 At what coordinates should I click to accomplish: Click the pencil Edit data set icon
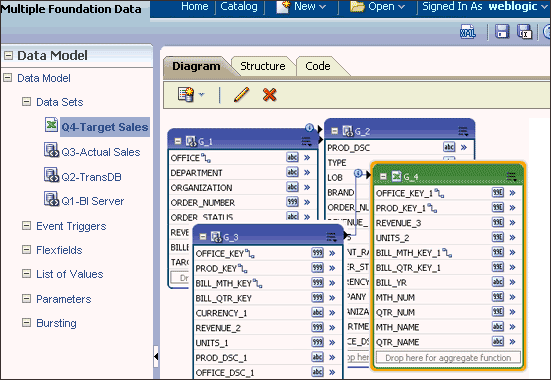coord(241,95)
